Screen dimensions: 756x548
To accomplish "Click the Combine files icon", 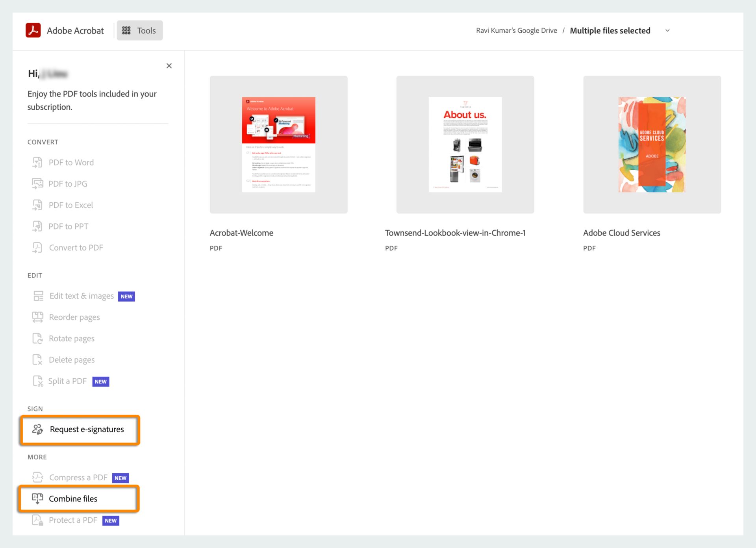I will pos(37,498).
